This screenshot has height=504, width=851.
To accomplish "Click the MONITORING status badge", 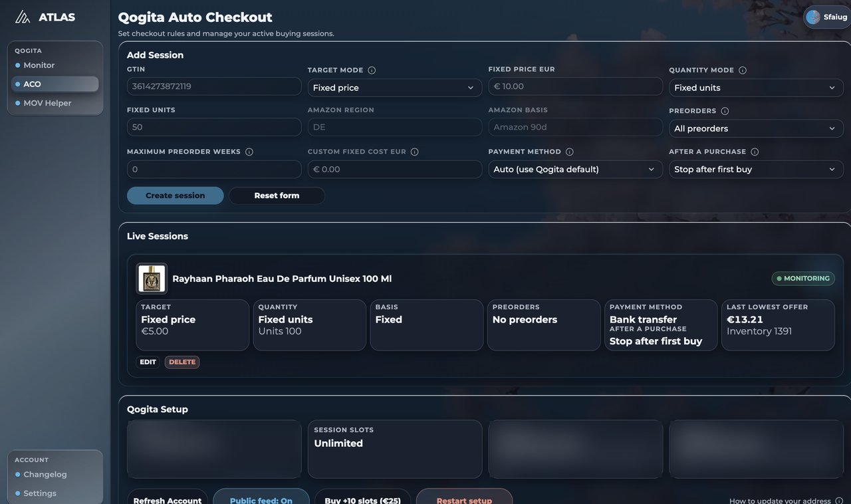I will (803, 279).
